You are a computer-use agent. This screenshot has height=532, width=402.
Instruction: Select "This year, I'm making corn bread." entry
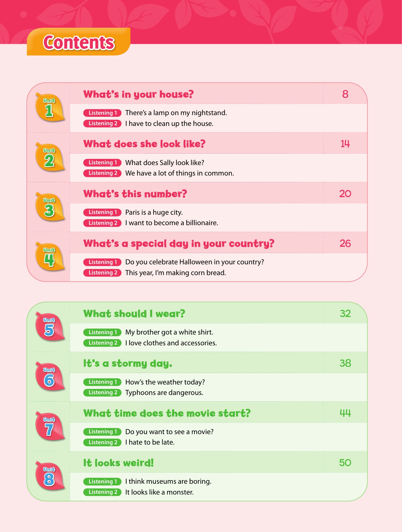click(x=176, y=273)
